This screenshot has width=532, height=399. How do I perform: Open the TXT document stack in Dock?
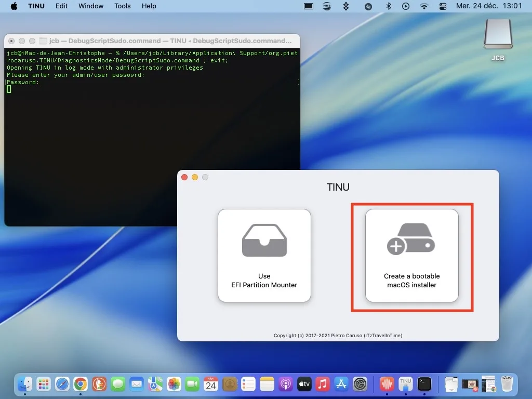[451, 384]
